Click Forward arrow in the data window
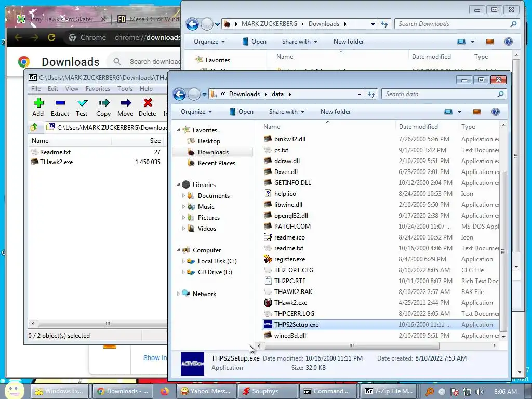The height and width of the screenshot is (399, 532). pos(194,94)
